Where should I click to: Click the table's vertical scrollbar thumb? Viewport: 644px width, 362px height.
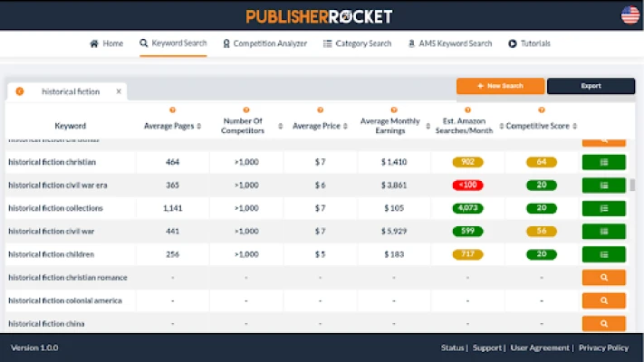point(632,185)
